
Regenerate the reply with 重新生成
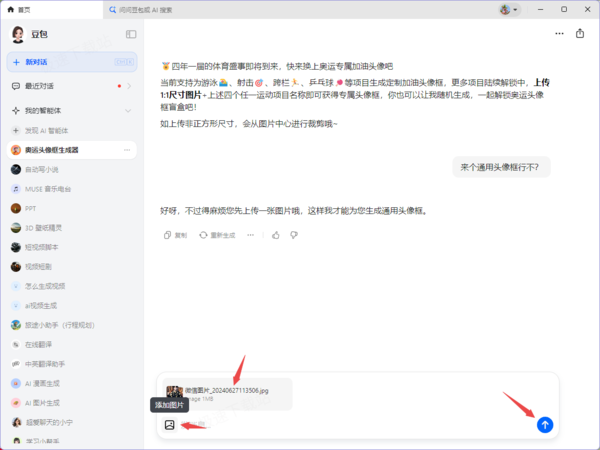pos(217,235)
